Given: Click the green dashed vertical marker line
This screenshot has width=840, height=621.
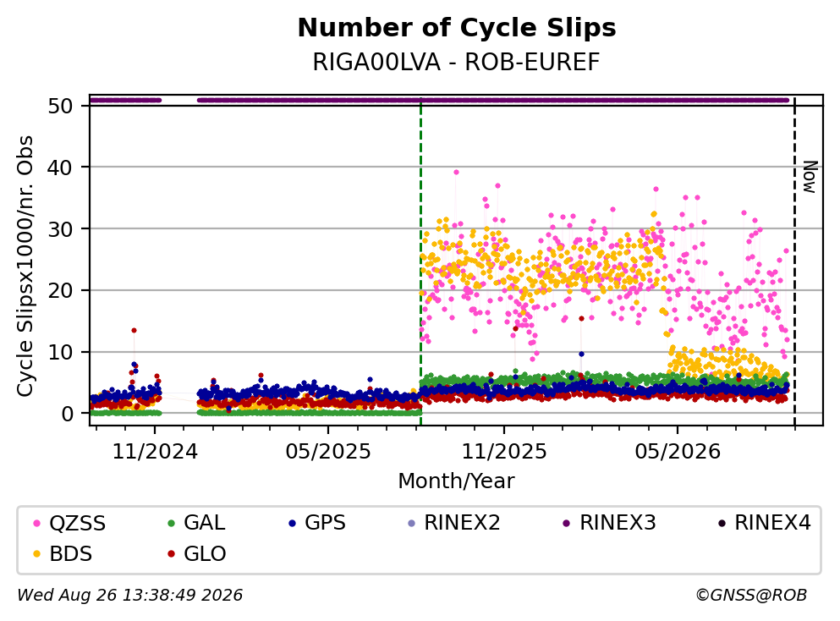Looking at the screenshot, I should coord(420,261).
